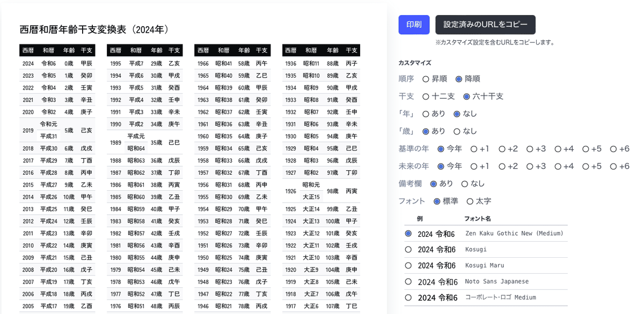
Task: Click the カスタマイズ section heading
Action: (x=414, y=63)
